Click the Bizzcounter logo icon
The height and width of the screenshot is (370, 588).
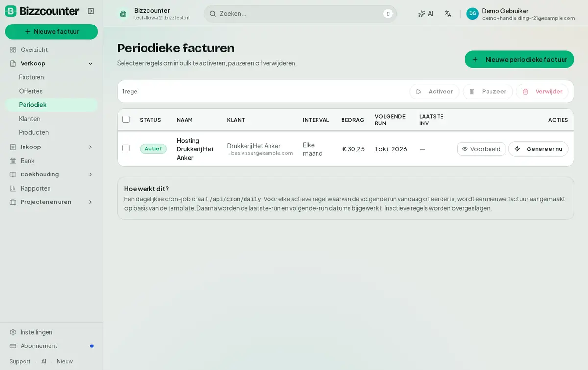coord(11,11)
